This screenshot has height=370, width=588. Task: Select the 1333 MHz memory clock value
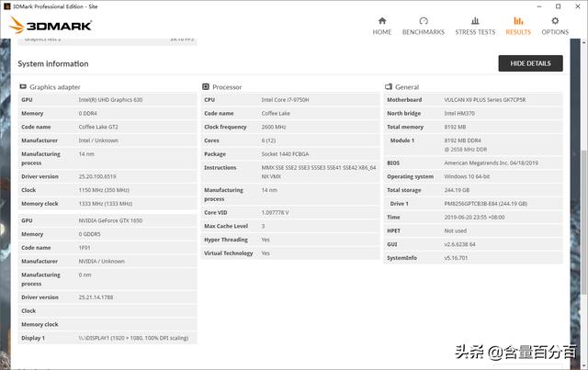coord(106,204)
